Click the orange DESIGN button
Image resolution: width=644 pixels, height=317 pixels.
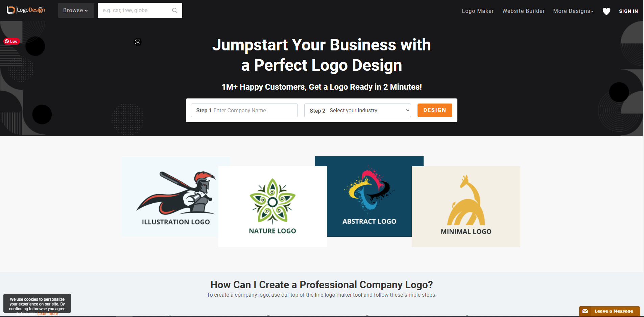point(435,110)
